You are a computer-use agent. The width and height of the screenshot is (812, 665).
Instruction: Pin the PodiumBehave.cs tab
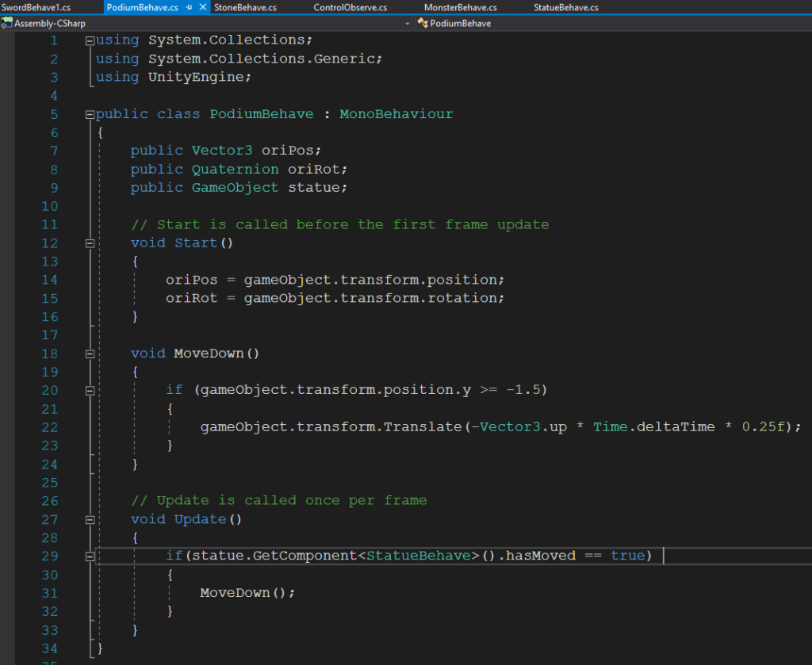tap(189, 7)
